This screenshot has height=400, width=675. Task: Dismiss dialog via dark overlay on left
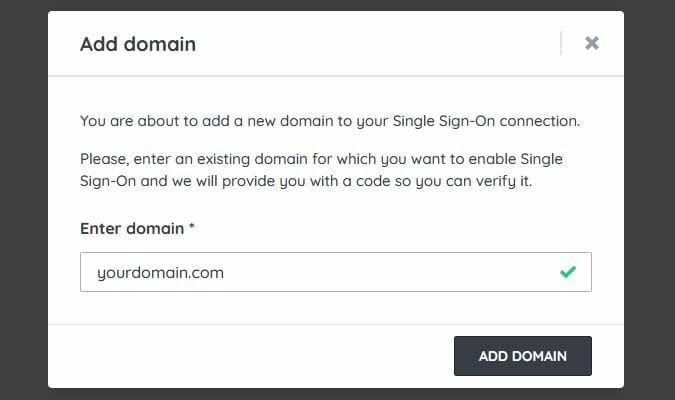coord(23,200)
